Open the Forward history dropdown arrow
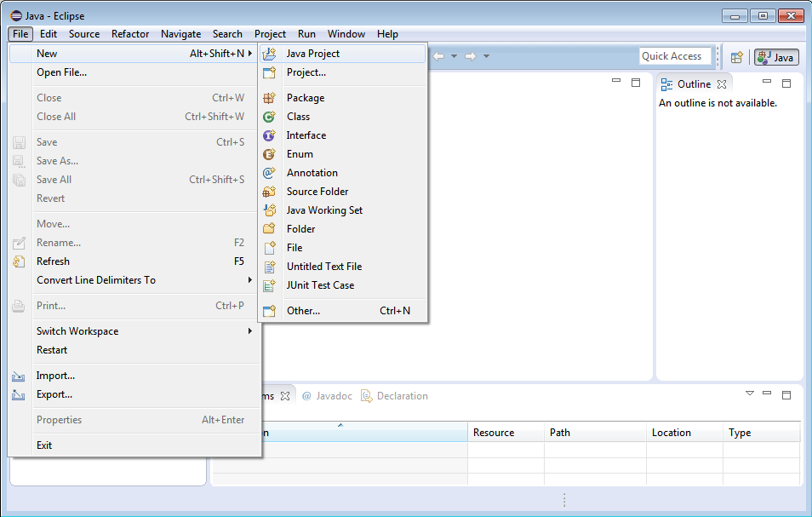 pyautogui.click(x=486, y=56)
